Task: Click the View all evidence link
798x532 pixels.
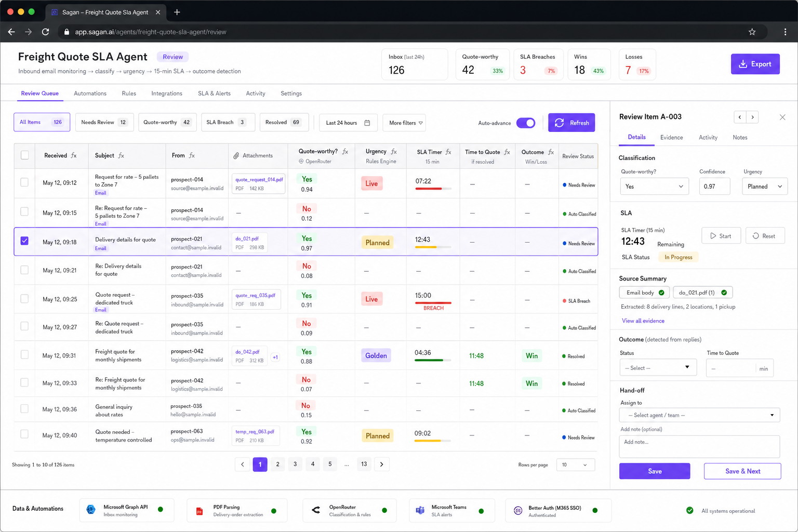Action: point(643,321)
